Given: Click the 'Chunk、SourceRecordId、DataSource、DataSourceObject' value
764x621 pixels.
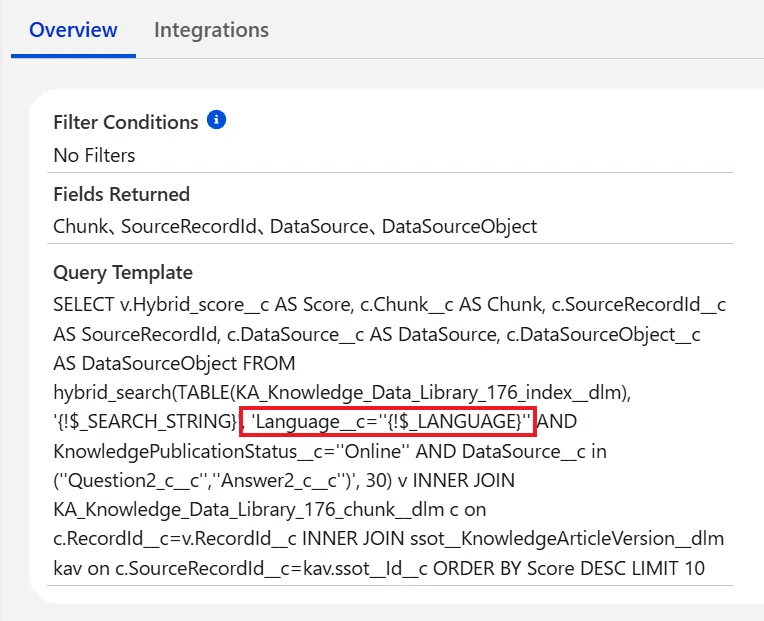Looking at the screenshot, I should click(x=295, y=226).
